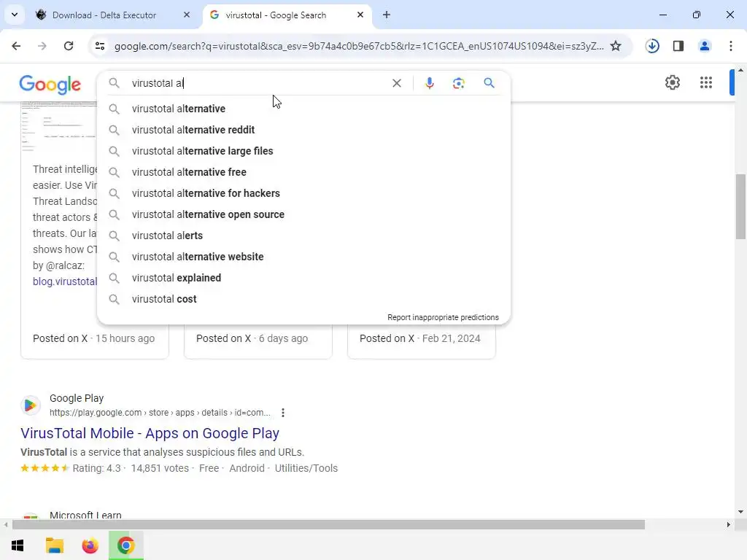
Task: Close the Delta Executor tab
Action: (x=187, y=15)
